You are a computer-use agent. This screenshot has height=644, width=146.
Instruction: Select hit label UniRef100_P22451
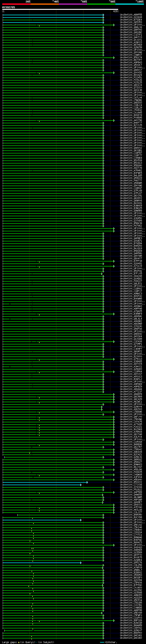click(131, 77)
